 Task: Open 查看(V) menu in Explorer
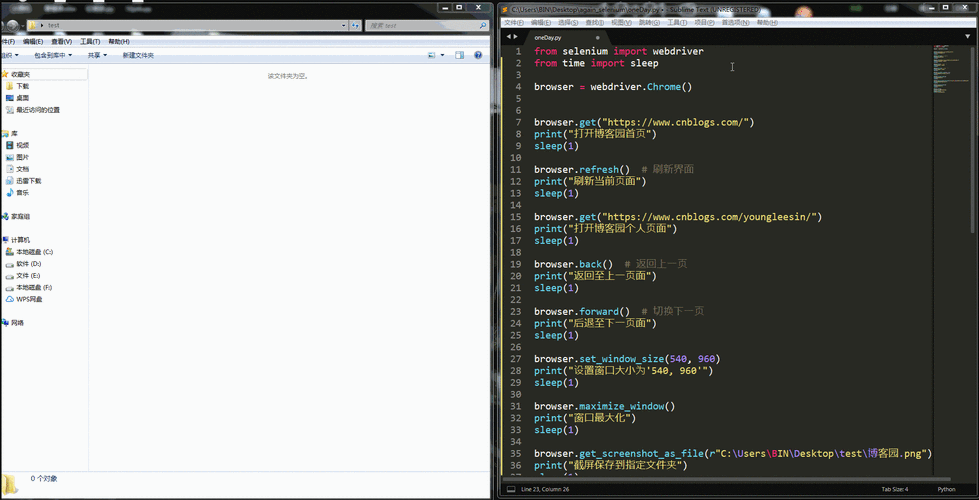tap(61, 42)
